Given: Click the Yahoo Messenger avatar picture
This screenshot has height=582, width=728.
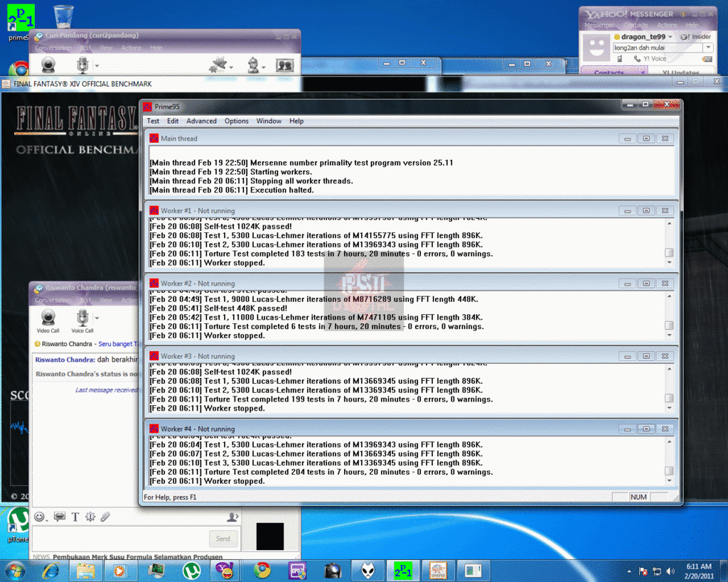Looking at the screenshot, I should (596, 47).
